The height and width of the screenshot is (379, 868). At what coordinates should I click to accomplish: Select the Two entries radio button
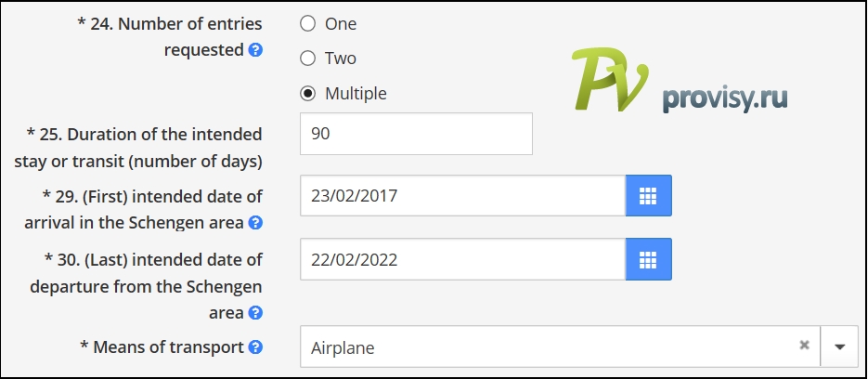(308, 59)
